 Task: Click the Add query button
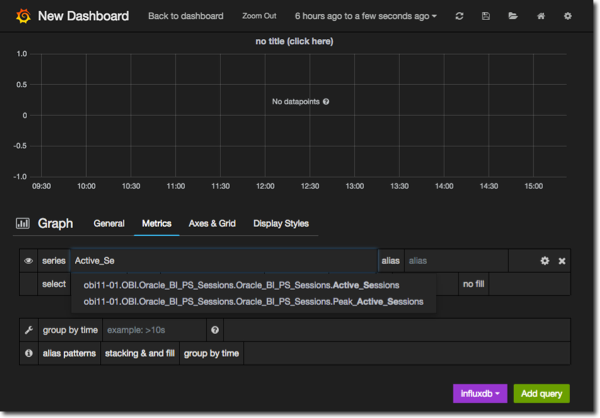(x=542, y=394)
